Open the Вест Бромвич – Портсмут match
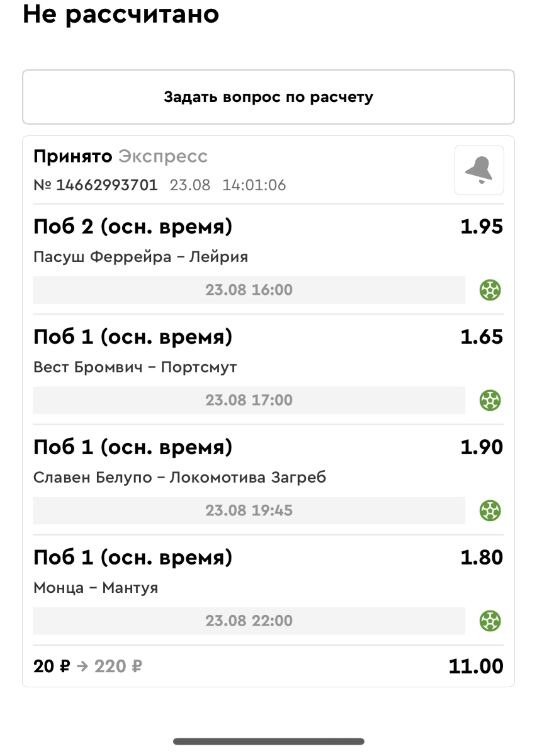537x756 pixels. click(135, 367)
